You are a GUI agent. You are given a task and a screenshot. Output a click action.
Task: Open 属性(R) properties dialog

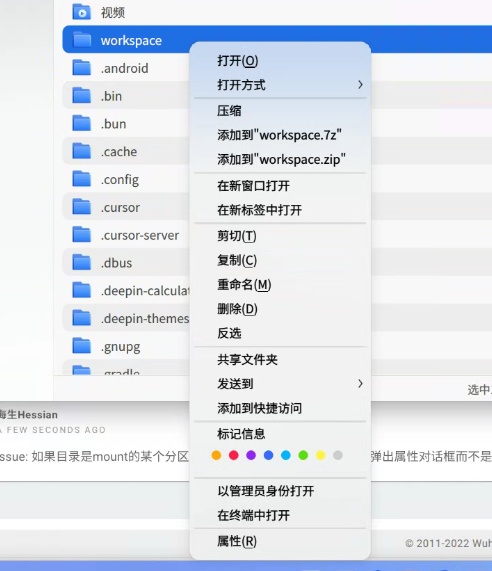click(280, 542)
